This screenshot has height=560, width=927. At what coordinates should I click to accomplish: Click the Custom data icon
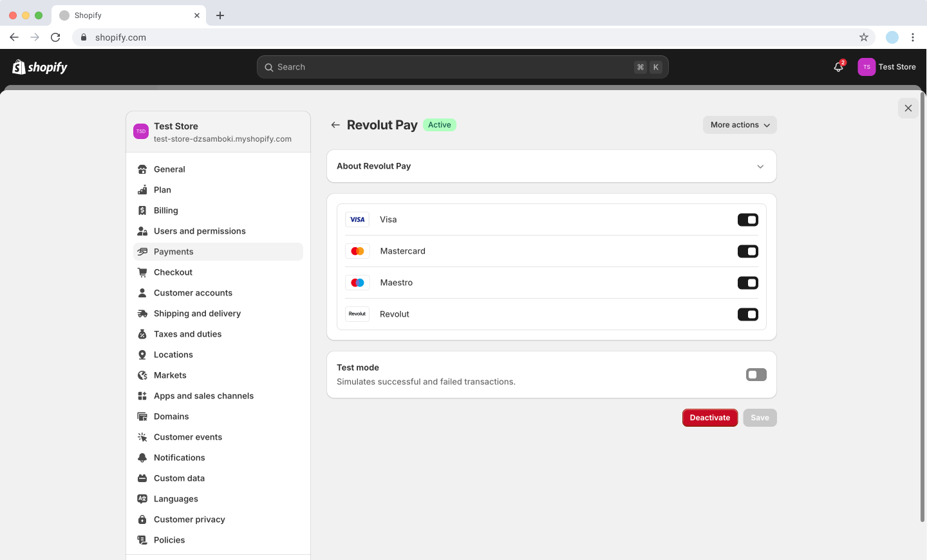click(x=142, y=478)
